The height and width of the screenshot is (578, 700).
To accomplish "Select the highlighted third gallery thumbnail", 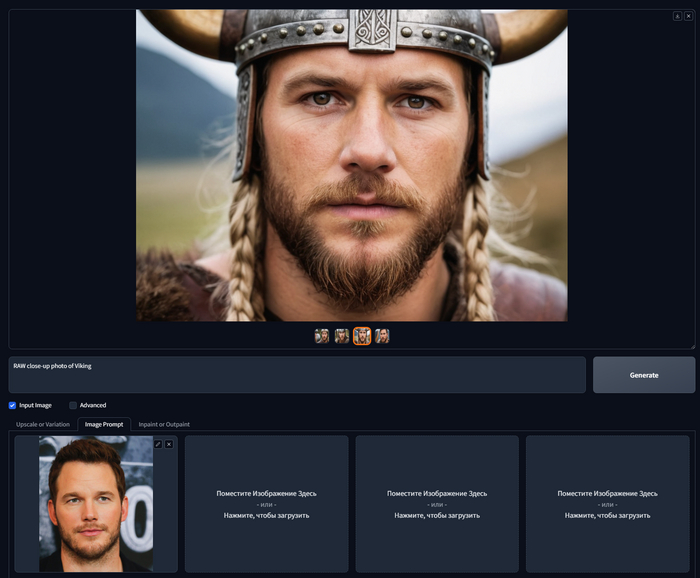I will click(362, 336).
